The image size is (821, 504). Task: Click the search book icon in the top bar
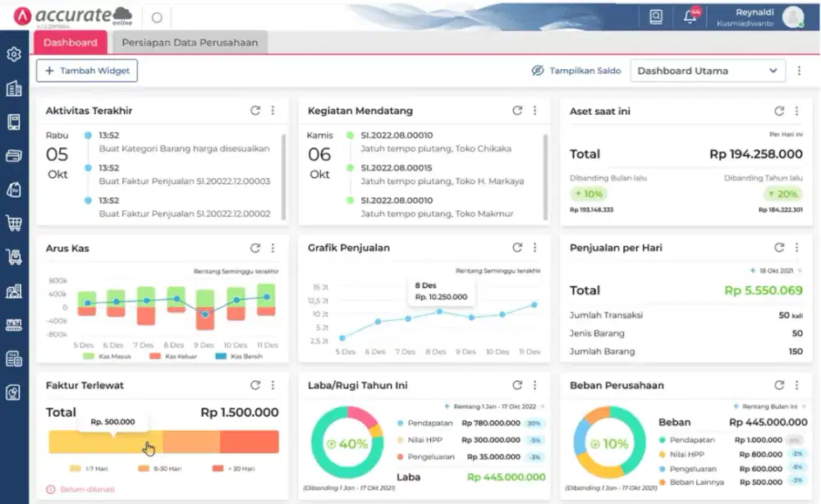point(655,16)
